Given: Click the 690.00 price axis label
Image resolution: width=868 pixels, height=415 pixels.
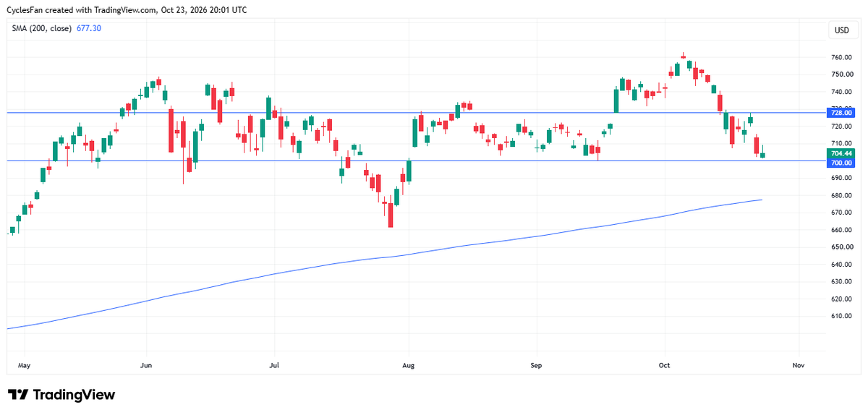Looking at the screenshot, I should (x=841, y=178).
